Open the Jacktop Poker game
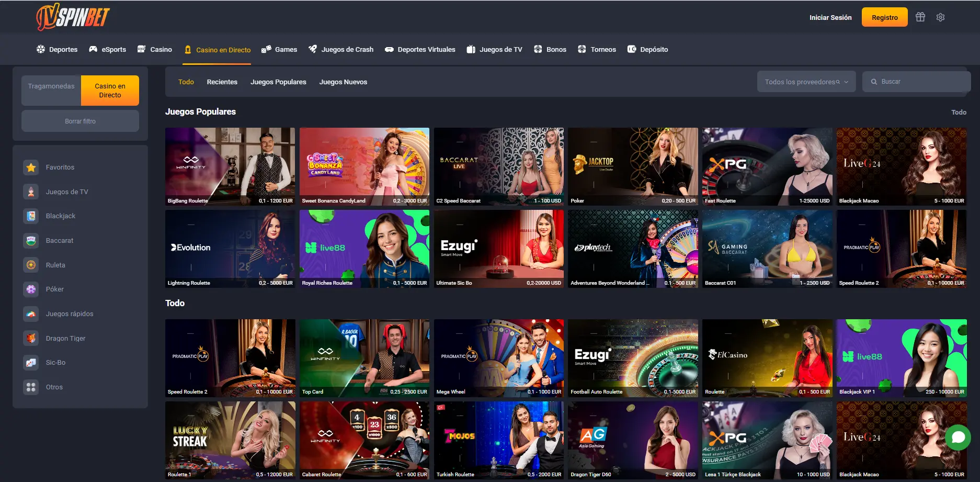This screenshot has width=980, height=482. pos(633,166)
